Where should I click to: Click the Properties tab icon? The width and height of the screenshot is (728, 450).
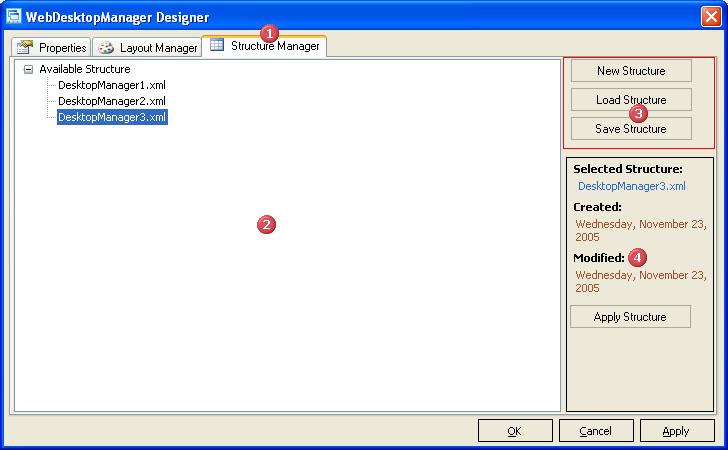(x=25, y=48)
